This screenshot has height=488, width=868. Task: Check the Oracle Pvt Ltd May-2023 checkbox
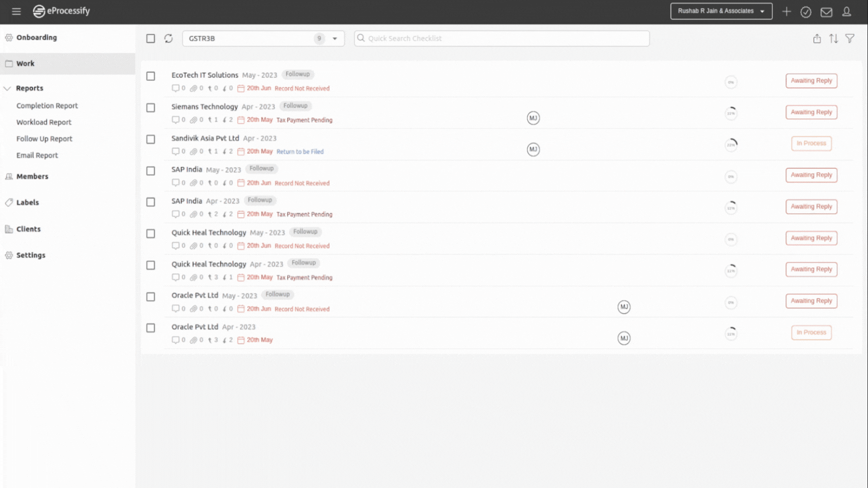coord(151,297)
